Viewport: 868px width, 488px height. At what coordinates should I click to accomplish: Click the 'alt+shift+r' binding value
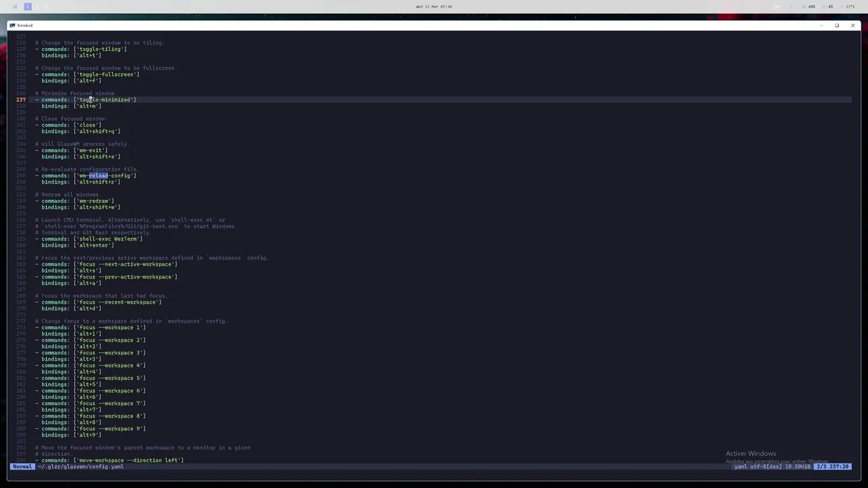[x=98, y=182]
